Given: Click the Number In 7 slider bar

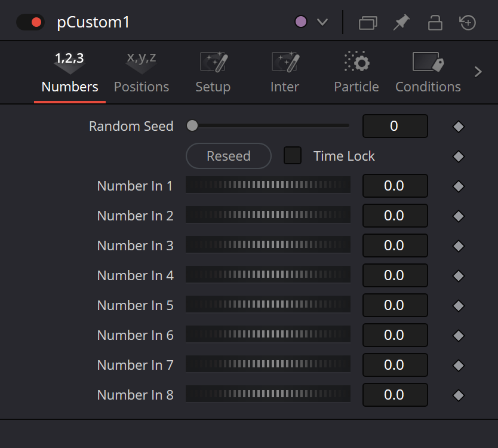Looking at the screenshot, I should click(268, 364).
